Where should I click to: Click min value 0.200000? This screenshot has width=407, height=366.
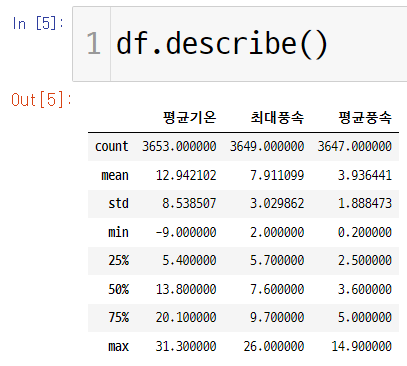365,232
